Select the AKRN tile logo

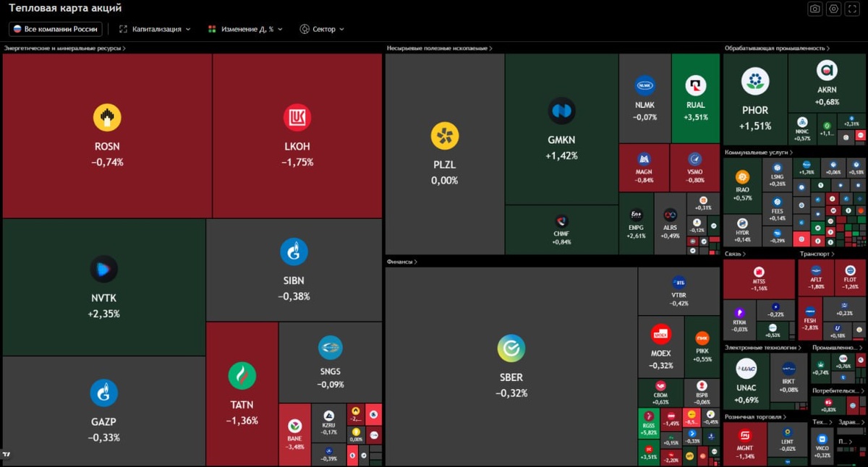pyautogui.click(x=827, y=70)
